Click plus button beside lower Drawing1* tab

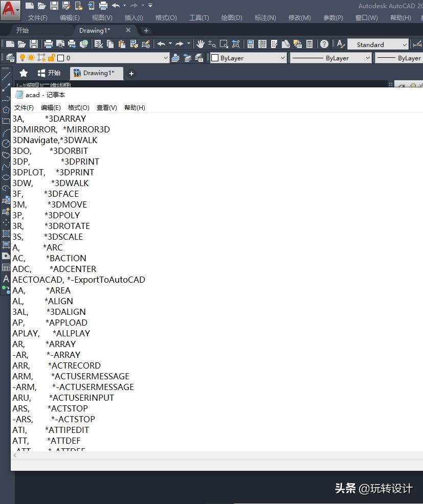pyautogui.click(x=131, y=74)
